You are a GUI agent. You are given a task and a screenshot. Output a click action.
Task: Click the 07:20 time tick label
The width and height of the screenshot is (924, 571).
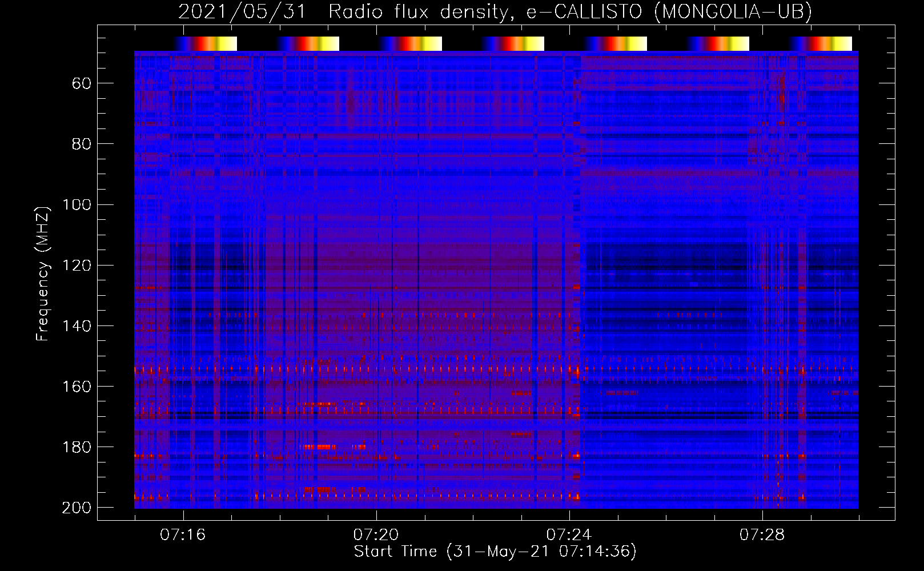[376, 535]
